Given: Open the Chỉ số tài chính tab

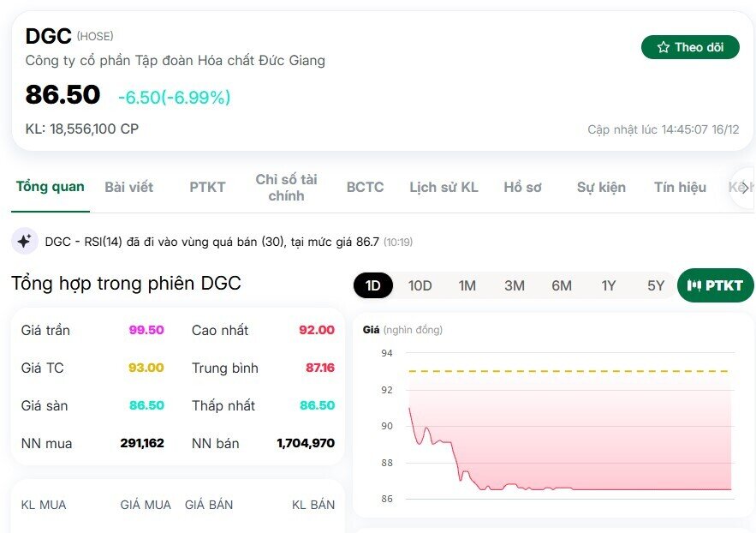Looking at the screenshot, I should coord(286,187).
